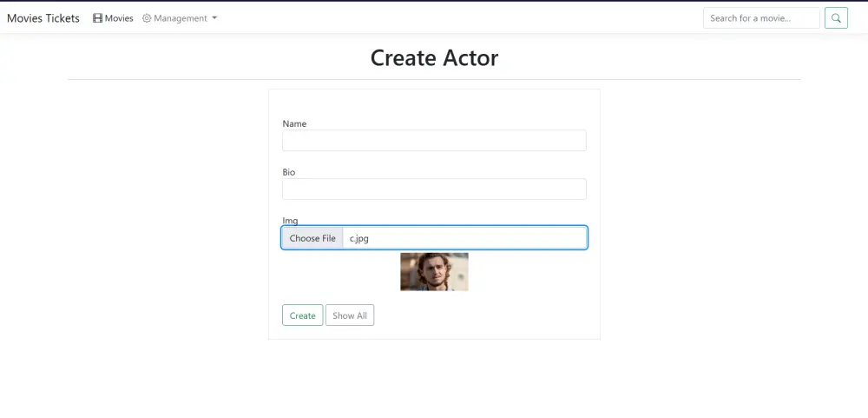868x418 pixels.
Task: Click into the Bio text field
Action: coord(434,189)
